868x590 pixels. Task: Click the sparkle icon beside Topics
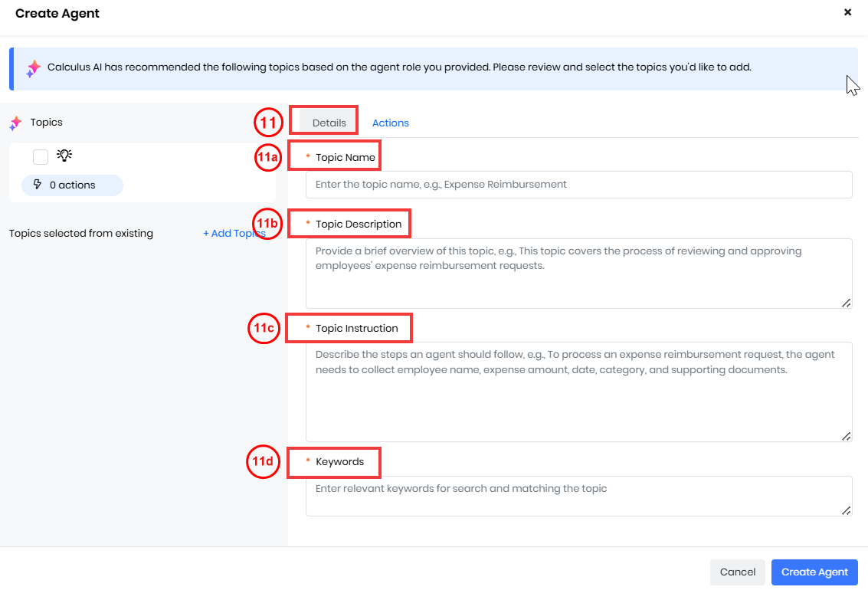pyautogui.click(x=15, y=123)
